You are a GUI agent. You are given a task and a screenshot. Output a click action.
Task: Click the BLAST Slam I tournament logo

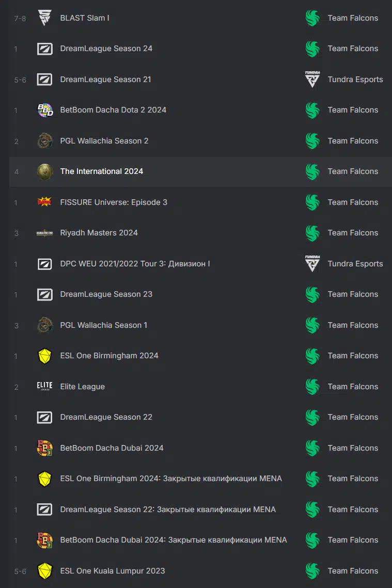coord(44,18)
